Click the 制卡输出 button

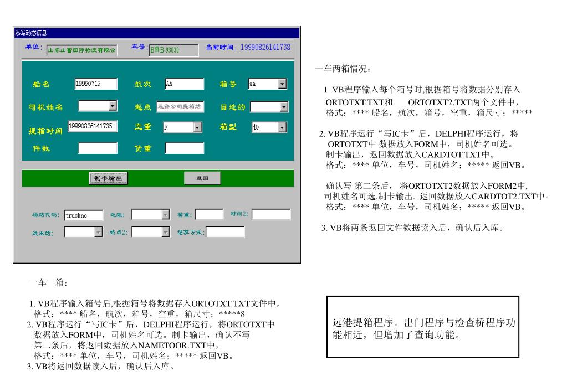click(109, 178)
